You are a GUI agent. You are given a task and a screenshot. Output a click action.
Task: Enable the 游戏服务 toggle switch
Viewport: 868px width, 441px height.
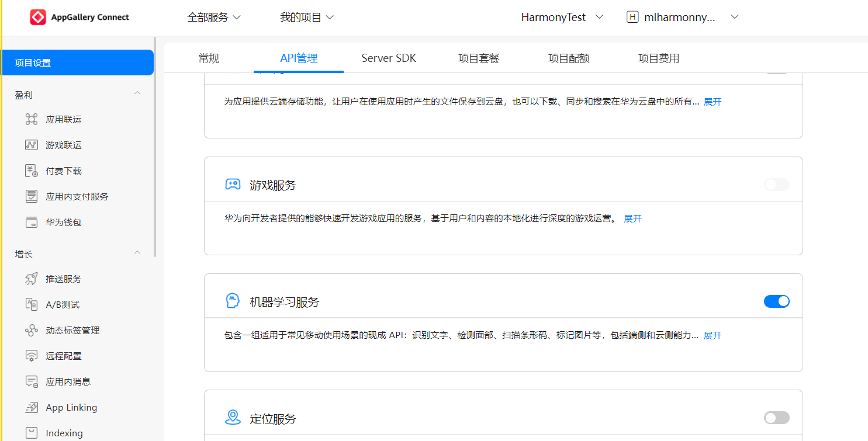click(x=776, y=185)
